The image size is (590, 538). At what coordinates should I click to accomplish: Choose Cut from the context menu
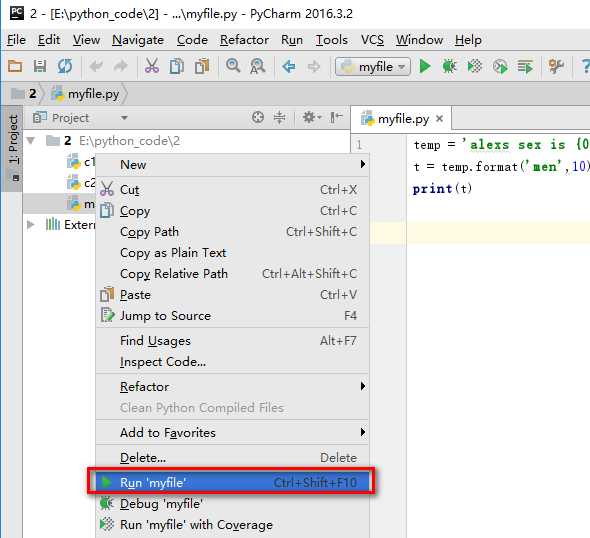click(232, 190)
